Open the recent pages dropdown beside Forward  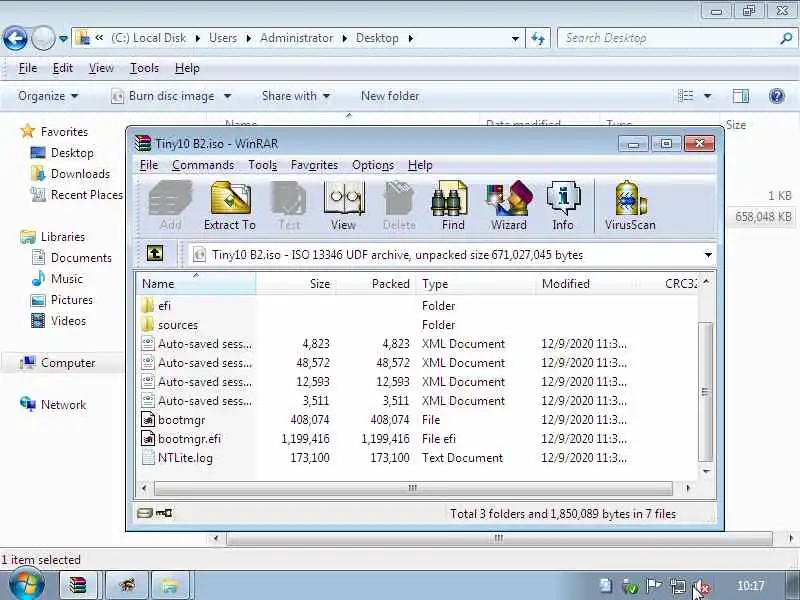coord(63,38)
